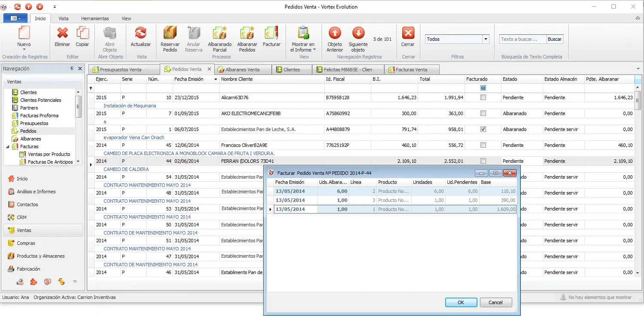The height and width of the screenshot is (317, 644).
Task: Click Facturado filter row checkbox
Action: pyautogui.click(x=483, y=88)
